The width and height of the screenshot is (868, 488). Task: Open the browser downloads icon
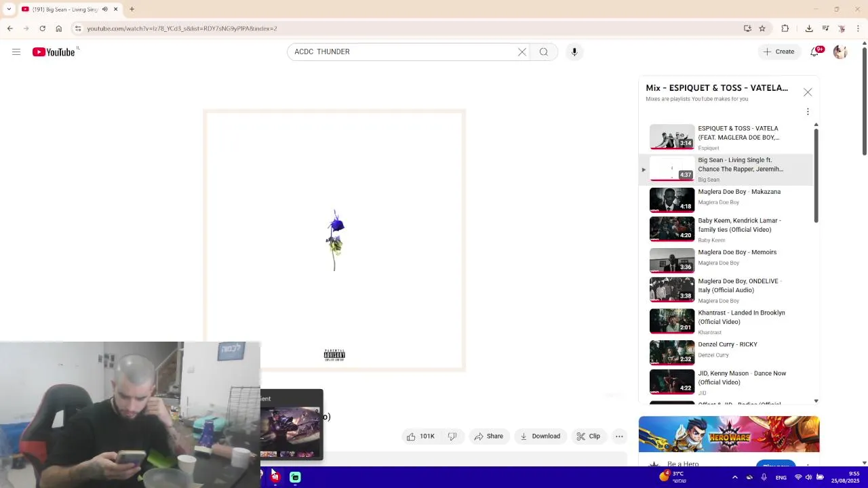pos(809,28)
